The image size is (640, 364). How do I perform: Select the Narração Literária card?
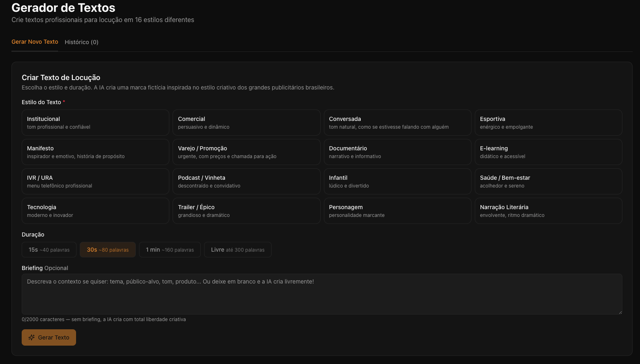pos(548,211)
